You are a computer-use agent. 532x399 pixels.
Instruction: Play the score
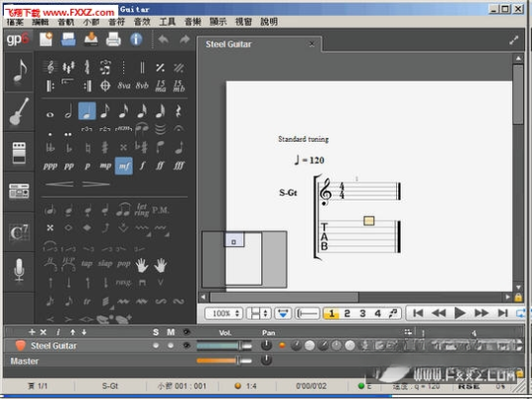coord(459,313)
